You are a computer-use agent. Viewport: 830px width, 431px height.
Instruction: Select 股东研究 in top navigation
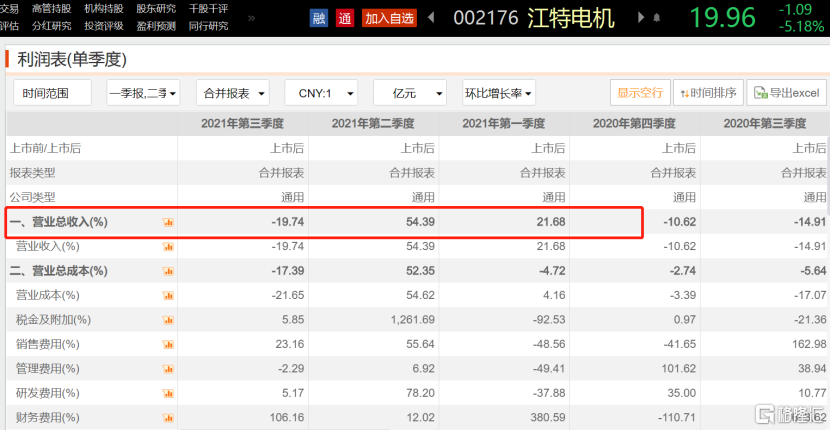tap(154, 9)
